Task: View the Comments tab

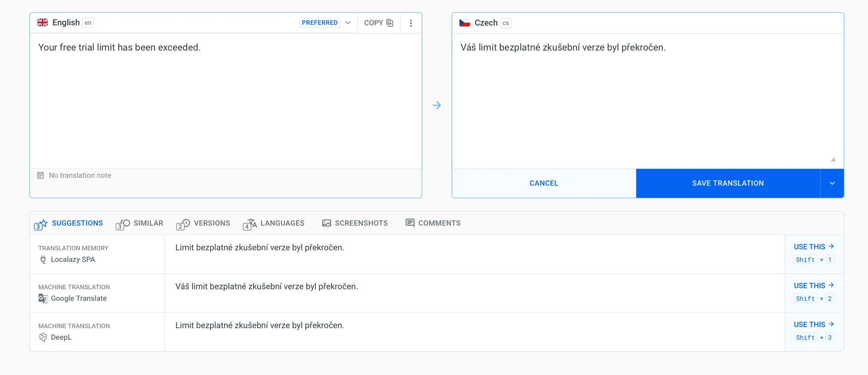Action: pos(433,223)
